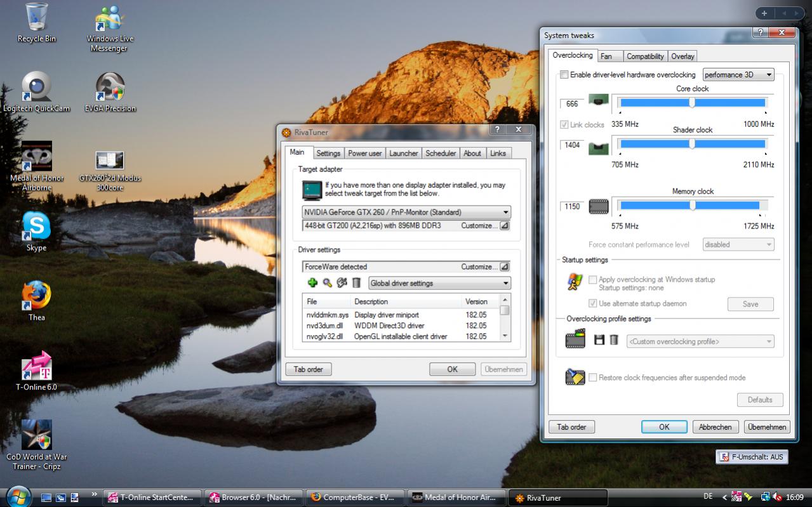Open GTX260 2d Modus 300core file
This screenshot has width=812, height=507.
pyautogui.click(x=110, y=171)
